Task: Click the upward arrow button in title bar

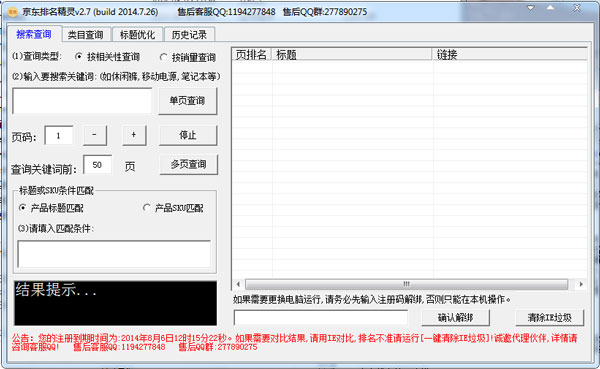Action: coord(550,8)
